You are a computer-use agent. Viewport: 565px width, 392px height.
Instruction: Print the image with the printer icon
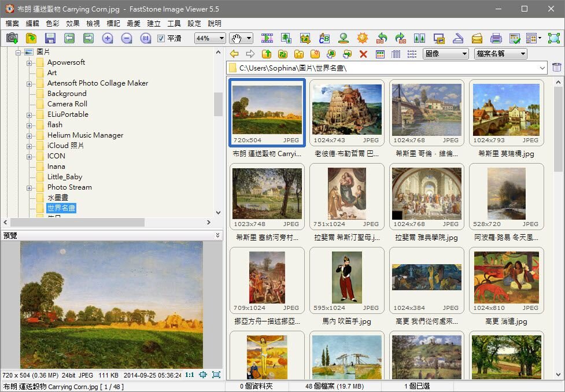tap(496, 38)
